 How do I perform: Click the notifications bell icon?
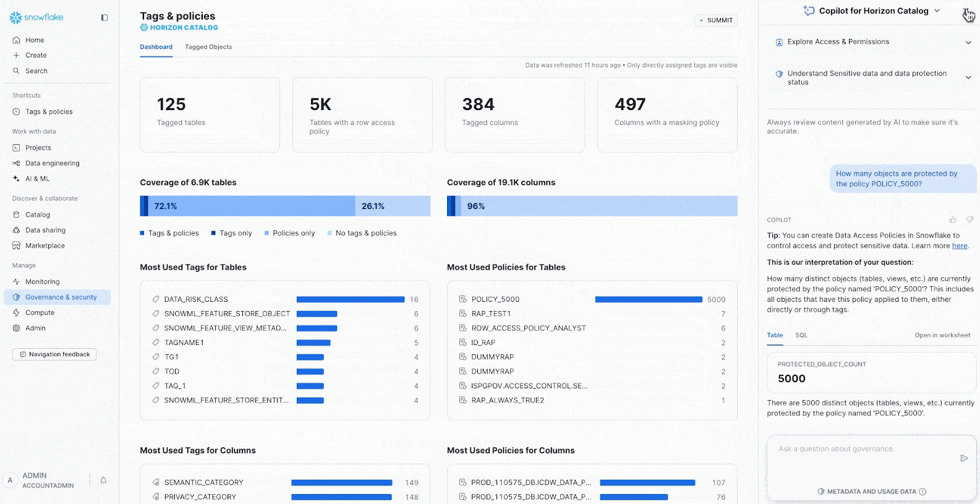103,481
